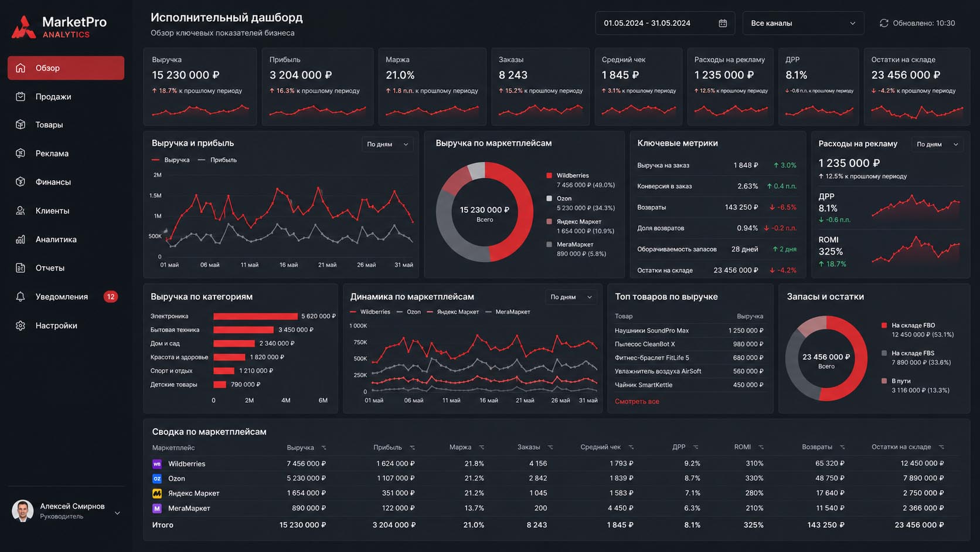Image resolution: width=980 pixels, height=552 pixels.
Task: Open Настройки in the sidebar
Action: click(x=66, y=326)
